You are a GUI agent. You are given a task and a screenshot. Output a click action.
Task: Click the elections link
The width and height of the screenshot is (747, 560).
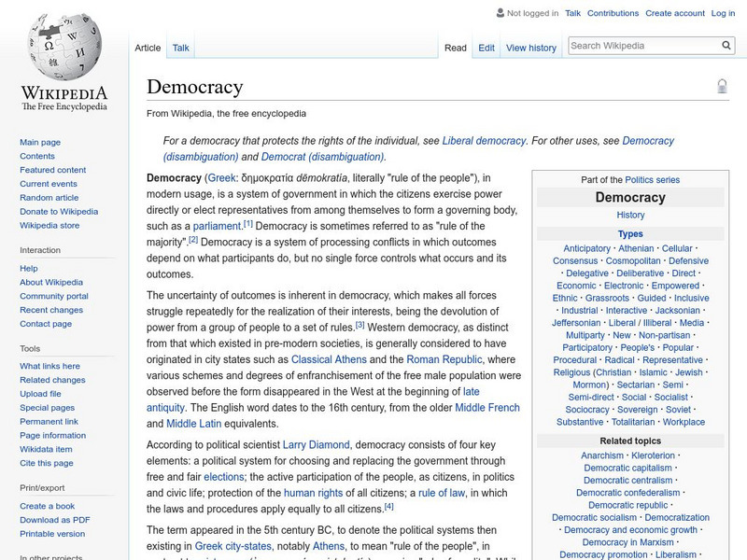223,477
